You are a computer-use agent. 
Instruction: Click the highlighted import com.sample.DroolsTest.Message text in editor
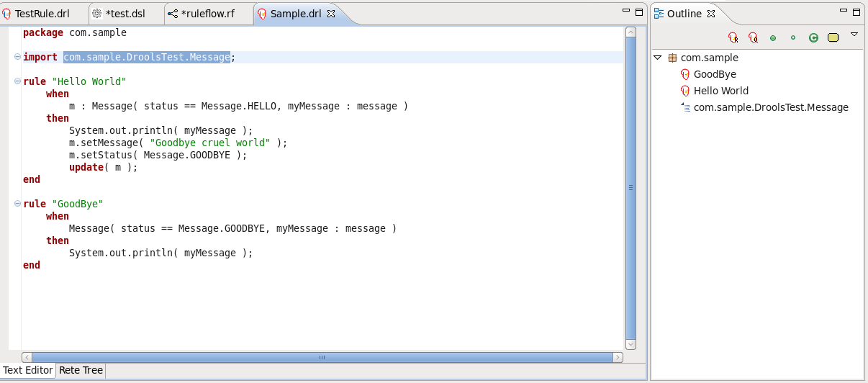(x=147, y=58)
